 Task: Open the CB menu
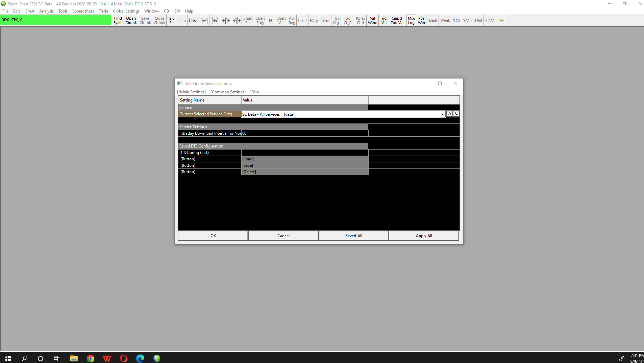[166, 11]
